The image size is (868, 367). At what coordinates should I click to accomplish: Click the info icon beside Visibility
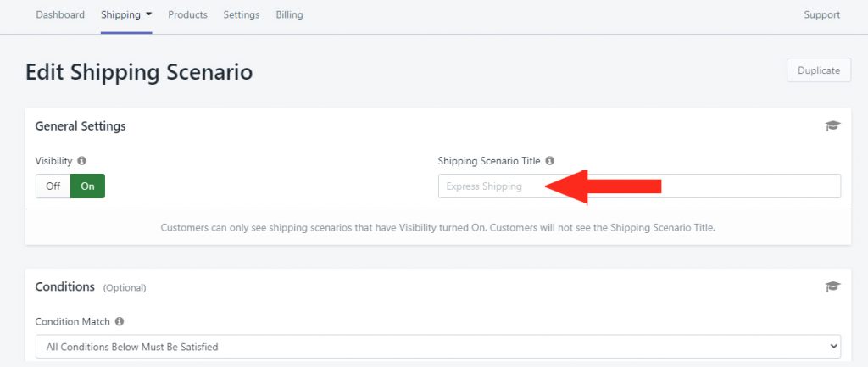click(x=82, y=161)
